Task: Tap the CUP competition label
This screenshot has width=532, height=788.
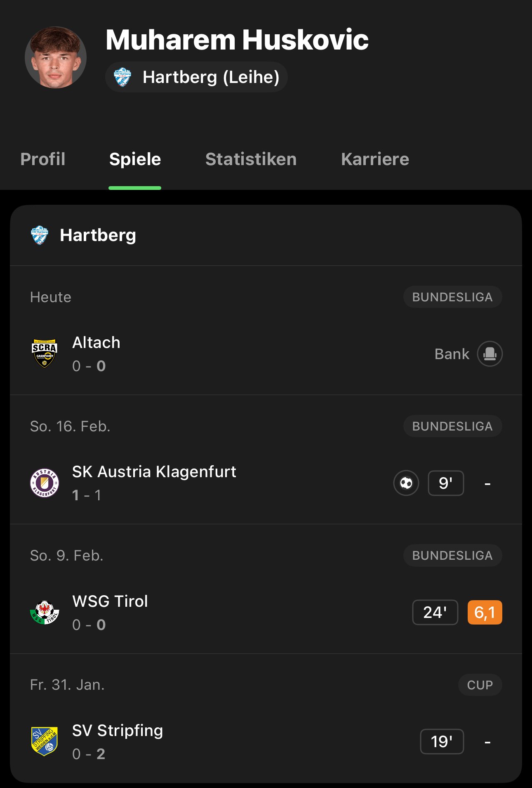Action: tap(480, 685)
